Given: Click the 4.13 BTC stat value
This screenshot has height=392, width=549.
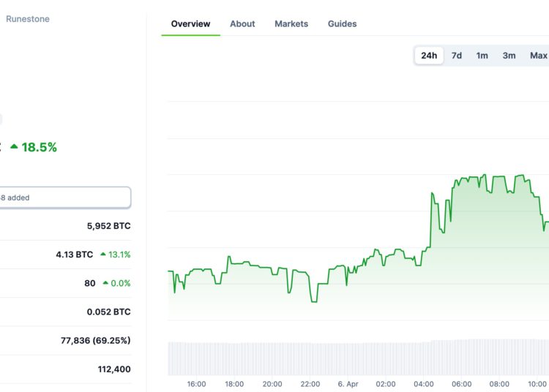Looking at the screenshot, I should (x=74, y=255).
